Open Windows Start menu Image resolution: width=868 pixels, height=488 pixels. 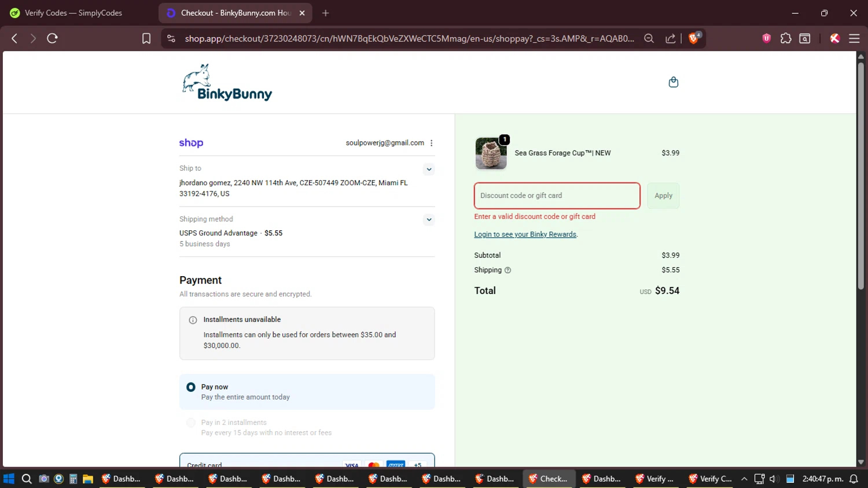click(9, 479)
